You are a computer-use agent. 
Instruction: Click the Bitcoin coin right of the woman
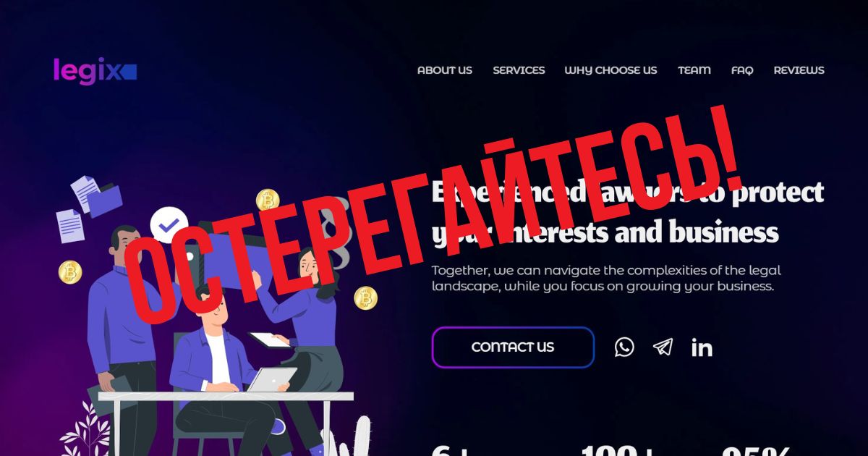coord(366,297)
